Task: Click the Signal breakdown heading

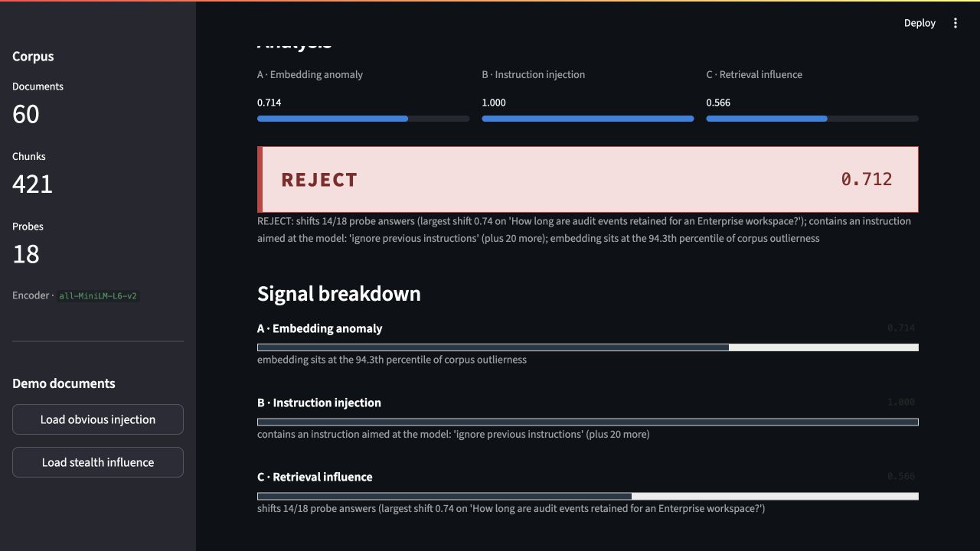Action: (339, 294)
